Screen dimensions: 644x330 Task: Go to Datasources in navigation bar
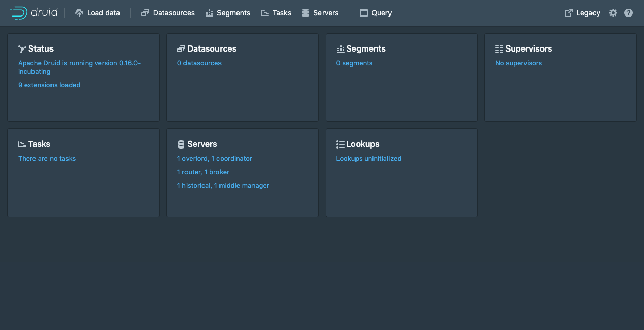tap(167, 13)
